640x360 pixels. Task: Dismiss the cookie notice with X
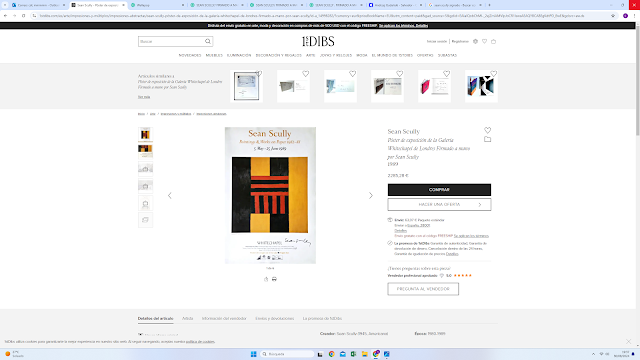629,341
